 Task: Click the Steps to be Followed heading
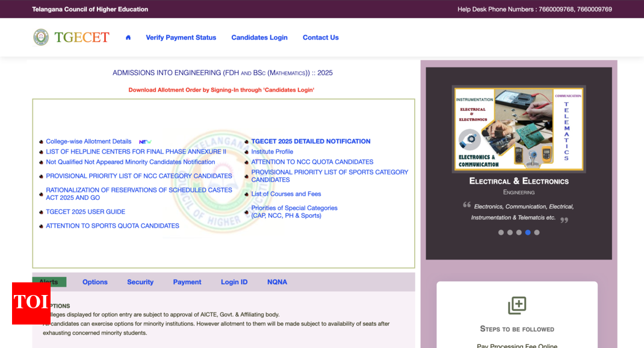(517, 329)
